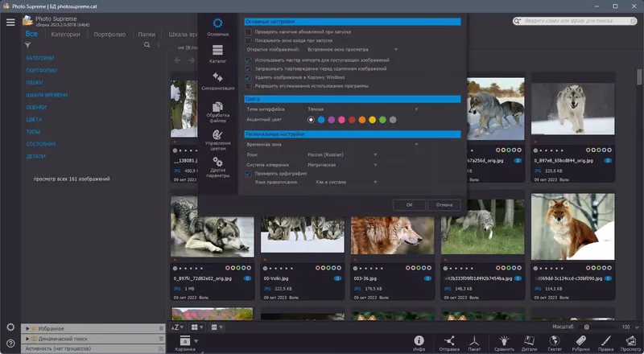Click the magnifier search icon in catalog panel
The width and height of the screenshot is (644, 354).
click(147, 45)
